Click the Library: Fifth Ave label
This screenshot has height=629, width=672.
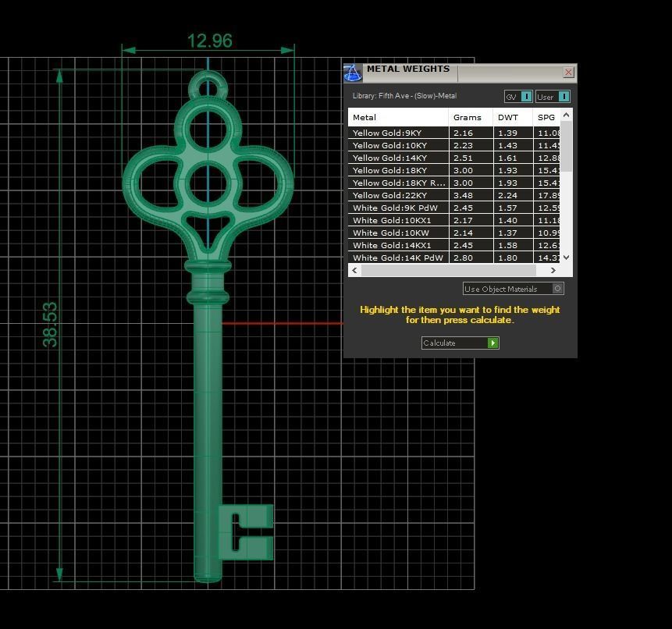(404, 96)
